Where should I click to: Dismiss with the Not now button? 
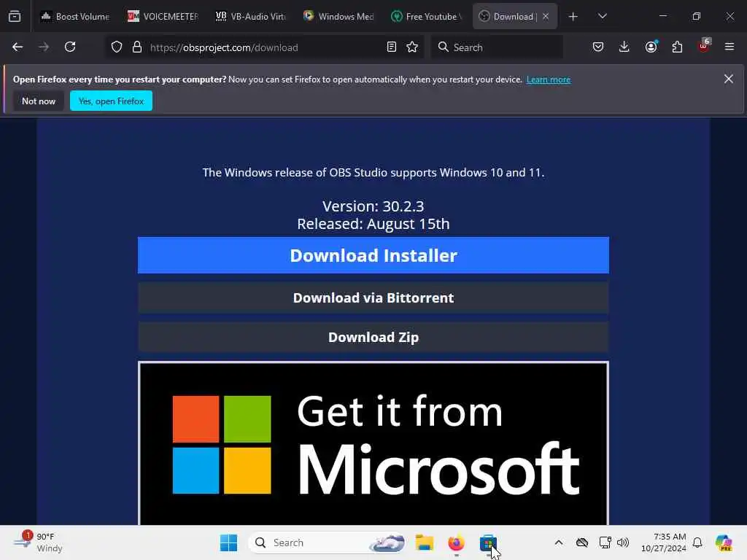(39, 101)
